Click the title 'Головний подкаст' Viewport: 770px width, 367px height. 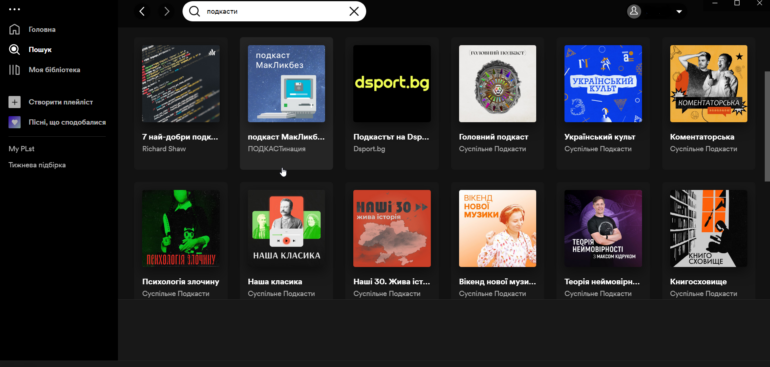click(494, 137)
